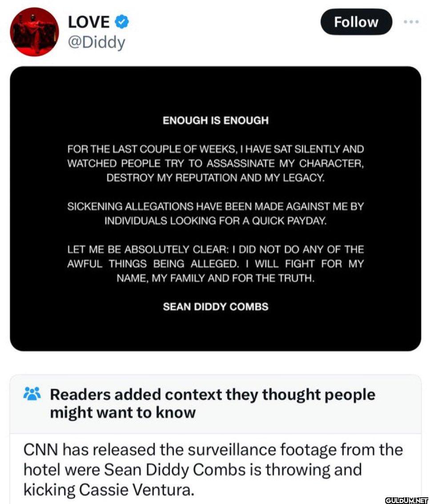The width and height of the screenshot is (430, 504).
Task: Click the community notes people icon
Action: click(32, 393)
